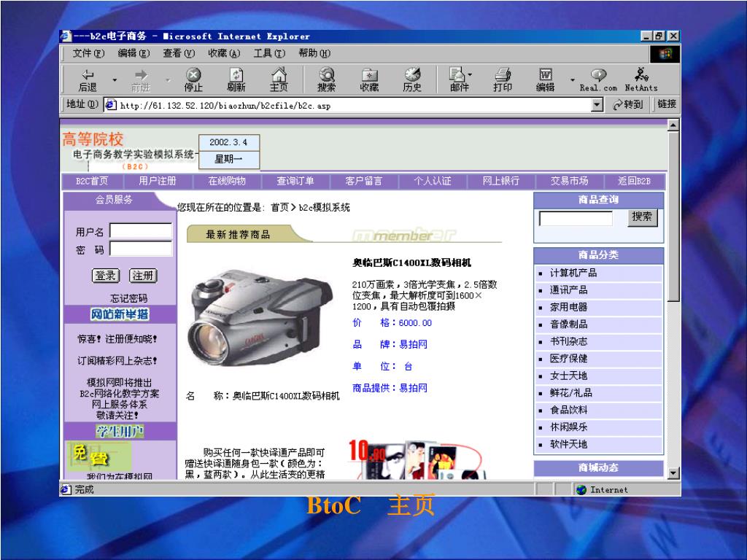Click the Back (后退) toolbar icon
This screenshot has width=747, height=560.
[x=88, y=80]
